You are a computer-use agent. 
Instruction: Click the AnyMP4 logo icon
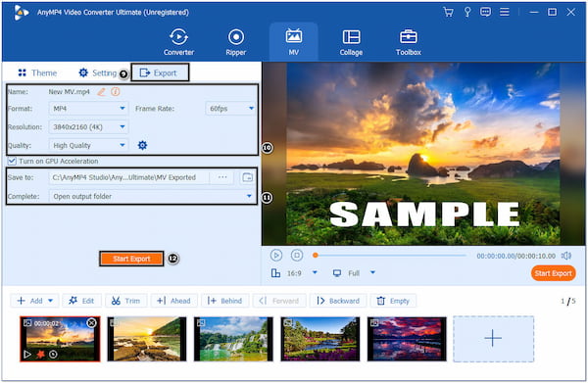pyautogui.click(x=21, y=13)
